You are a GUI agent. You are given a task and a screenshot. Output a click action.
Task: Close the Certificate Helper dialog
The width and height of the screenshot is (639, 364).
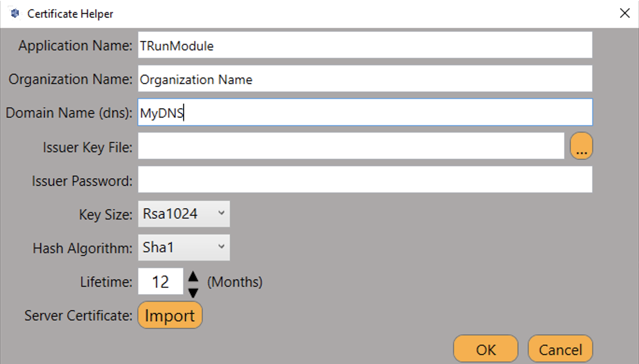coord(624,13)
